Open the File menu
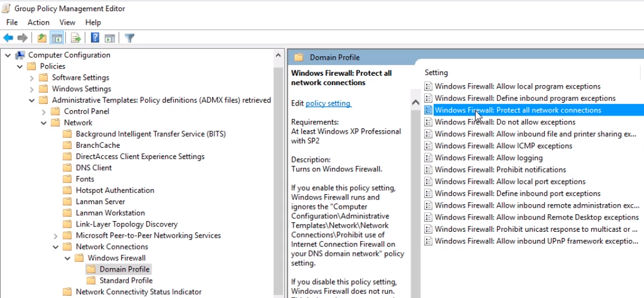 pos(12,22)
